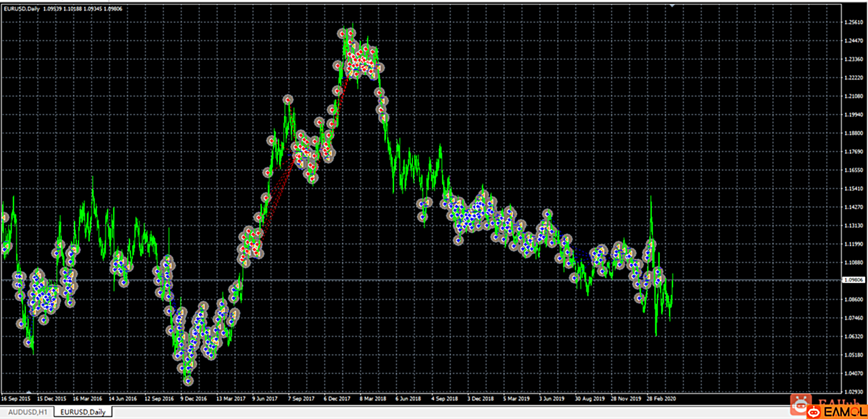The height and width of the screenshot is (419, 868).
Task: Click the lowest blue buy marker near 1.04070
Action: click(x=188, y=381)
